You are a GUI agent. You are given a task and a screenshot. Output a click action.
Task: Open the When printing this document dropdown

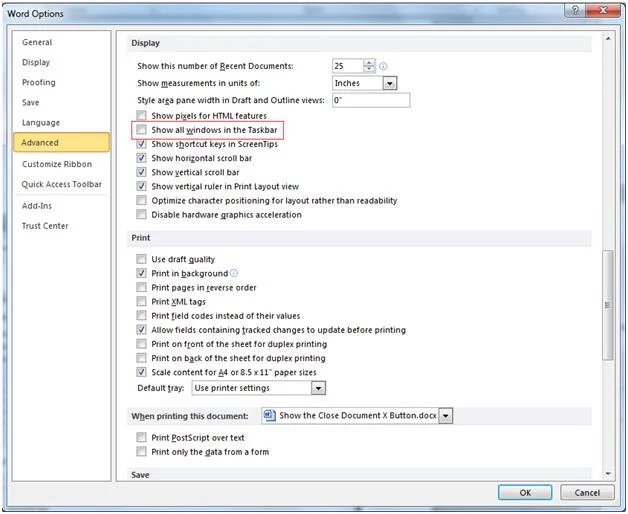445,416
